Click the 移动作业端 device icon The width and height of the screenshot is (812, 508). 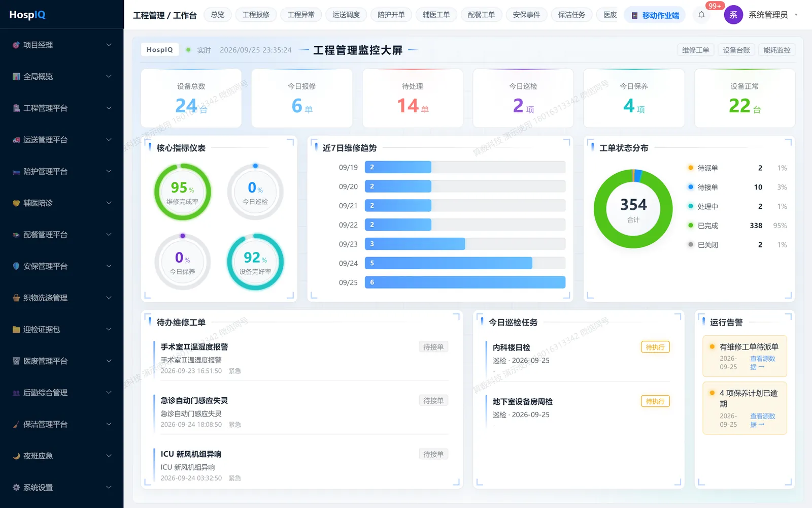click(x=634, y=16)
